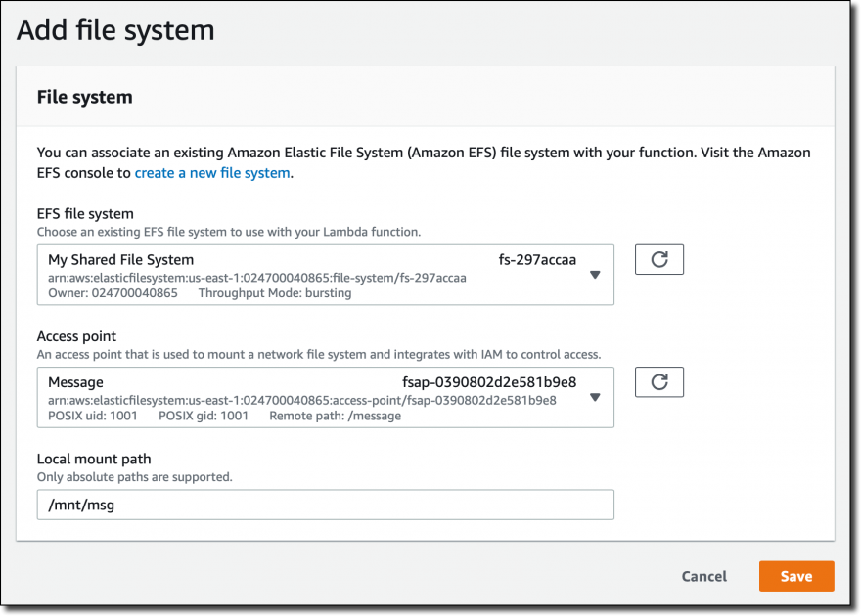861x616 pixels.
Task: Save the file system configuration
Action: (x=796, y=576)
